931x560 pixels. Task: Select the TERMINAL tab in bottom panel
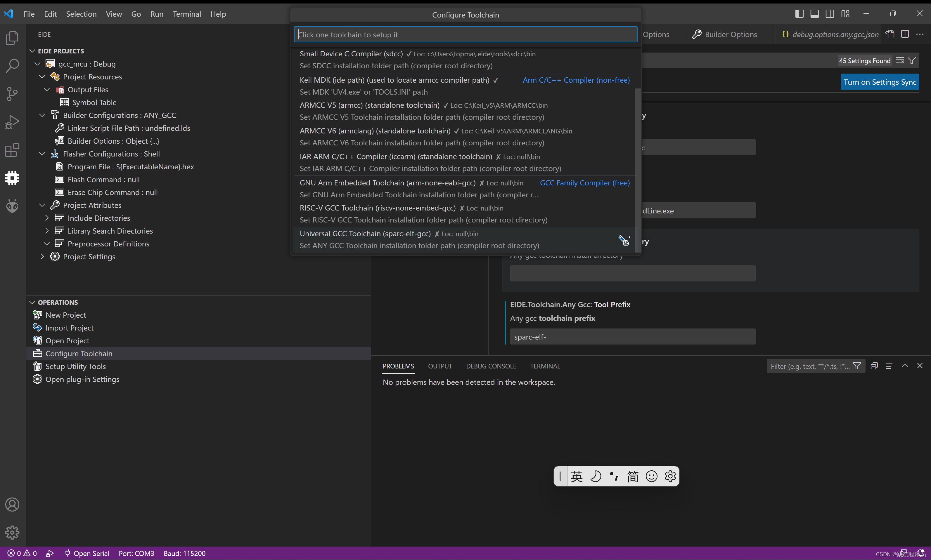pos(545,366)
